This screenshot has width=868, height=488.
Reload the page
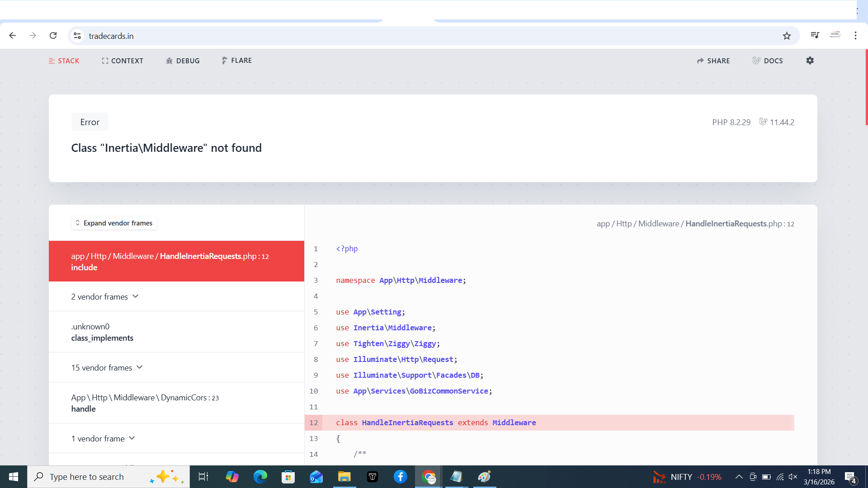pyautogui.click(x=53, y=36)
